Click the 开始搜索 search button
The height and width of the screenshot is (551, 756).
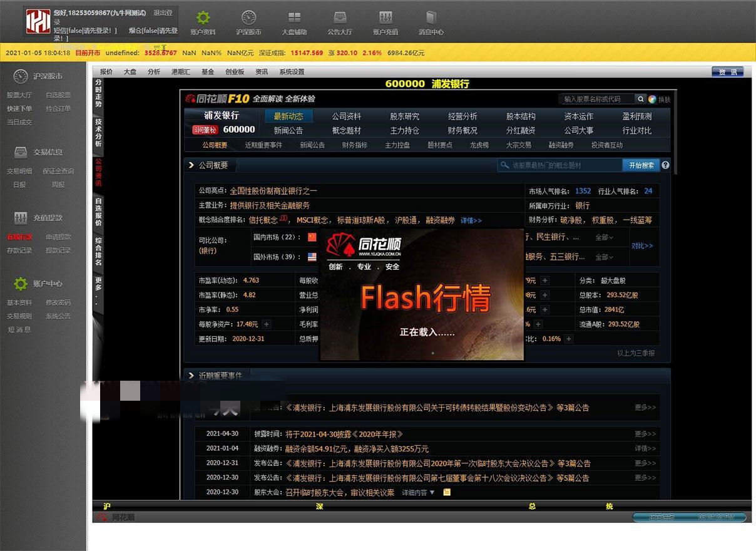coord(641,165)
